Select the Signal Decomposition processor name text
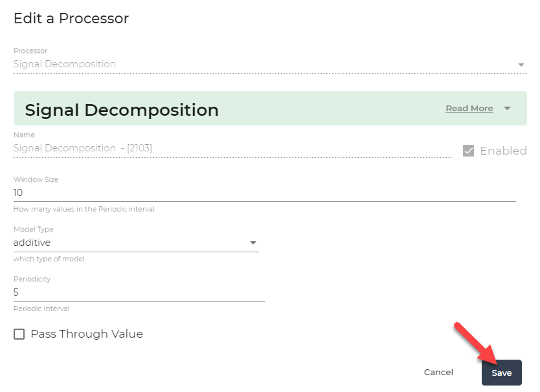The image size is (540, 392). 64,64
